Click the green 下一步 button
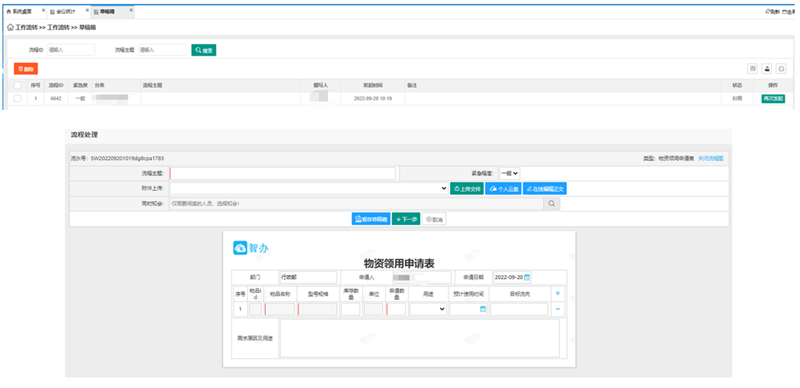 (406, 219)
